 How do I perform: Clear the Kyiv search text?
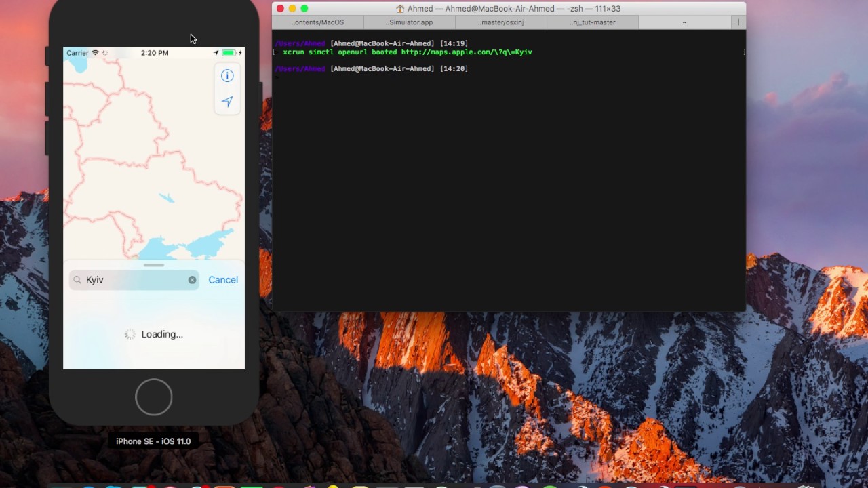click(x=193, y=280)
